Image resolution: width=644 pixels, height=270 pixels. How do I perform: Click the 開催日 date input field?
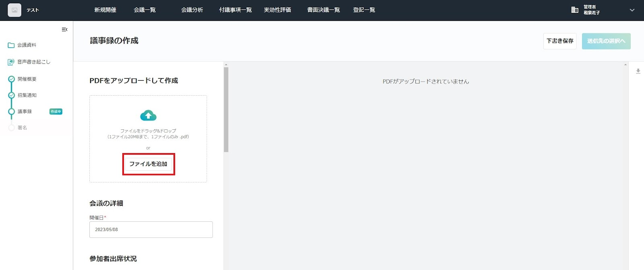[151, 229]
